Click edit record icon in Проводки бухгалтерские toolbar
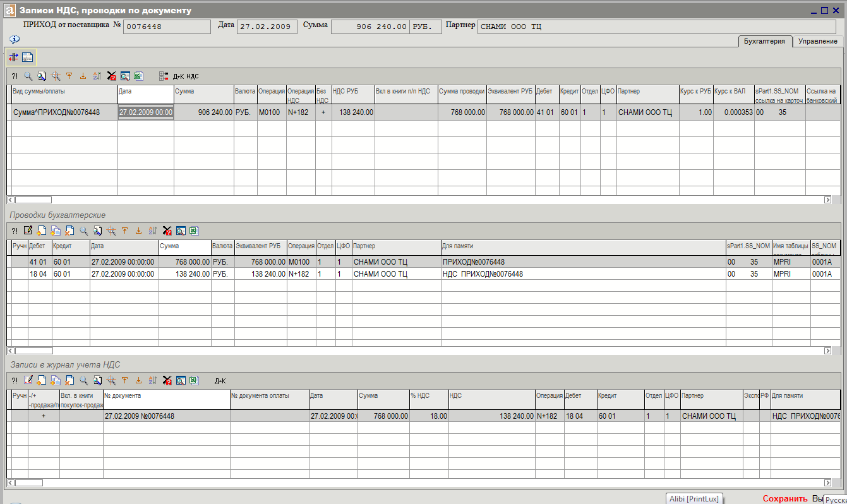This screenshot has width=847, height=504. point(28,231)
